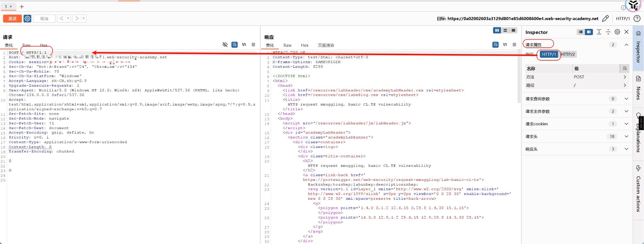This screenshot has height=244, width=644.
Task: Collapse all Inspector sections icon
Action: [608, 32]
